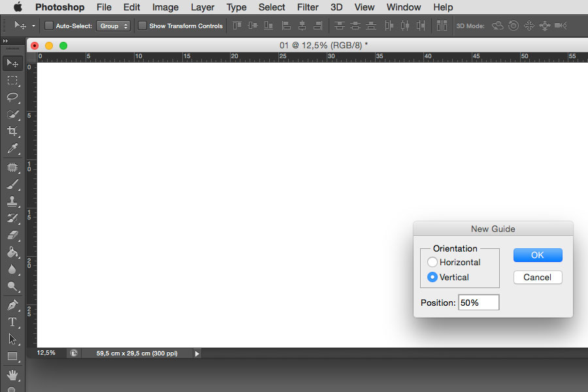588x392 pixels.
Task: Choose Vertical orientation radio button
Action: [432, 277]
